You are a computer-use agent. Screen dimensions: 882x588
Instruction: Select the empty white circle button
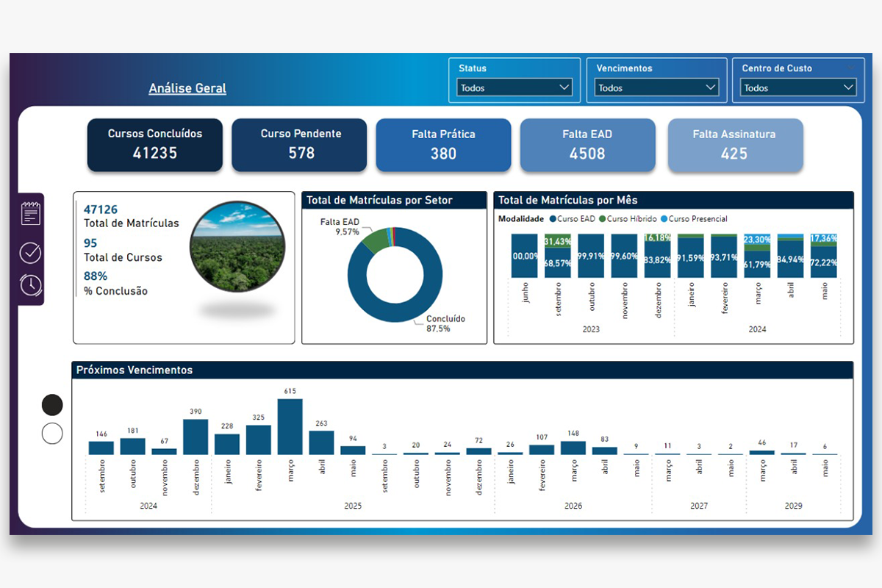(x=52, y=434)
